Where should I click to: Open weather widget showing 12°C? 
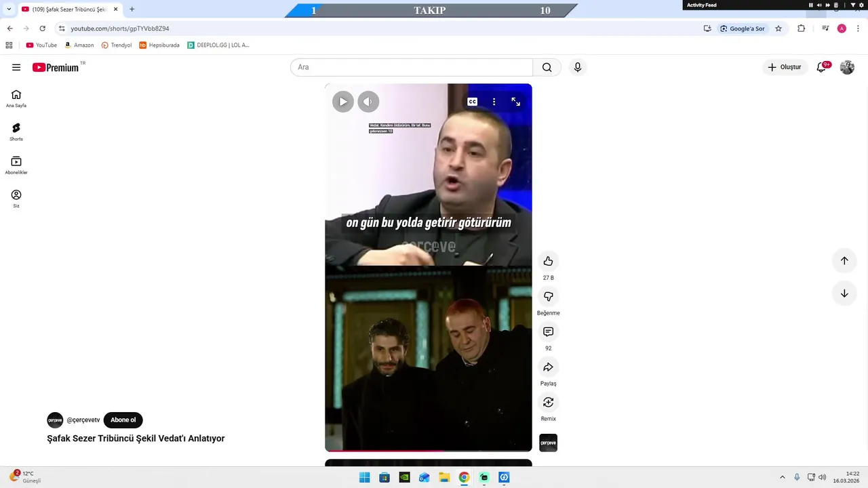(x=25, y=477)
